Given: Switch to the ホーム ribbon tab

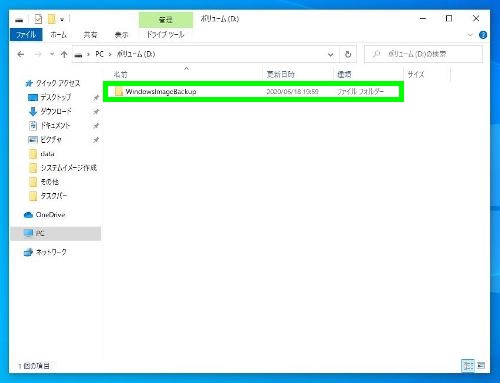Looking at the screenshot, I should [x=58, y=35].
